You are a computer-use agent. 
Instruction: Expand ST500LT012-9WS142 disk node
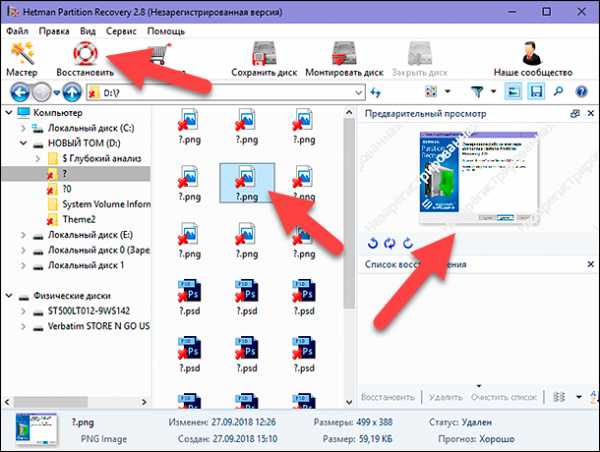coord(23,311)
